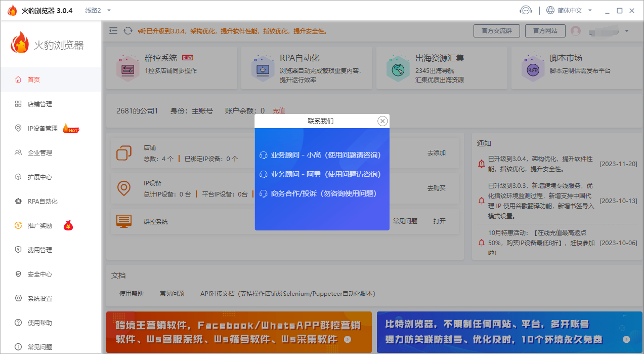Click the user avatar icon
Image resolution: width=644 pixels, height=354 pixels.
[x=576, y=31]
